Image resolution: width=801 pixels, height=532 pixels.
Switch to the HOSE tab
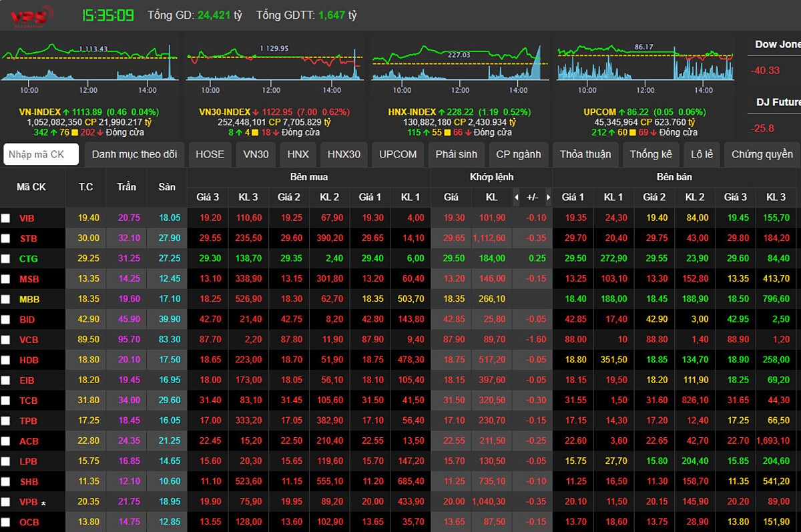[210, 154]
